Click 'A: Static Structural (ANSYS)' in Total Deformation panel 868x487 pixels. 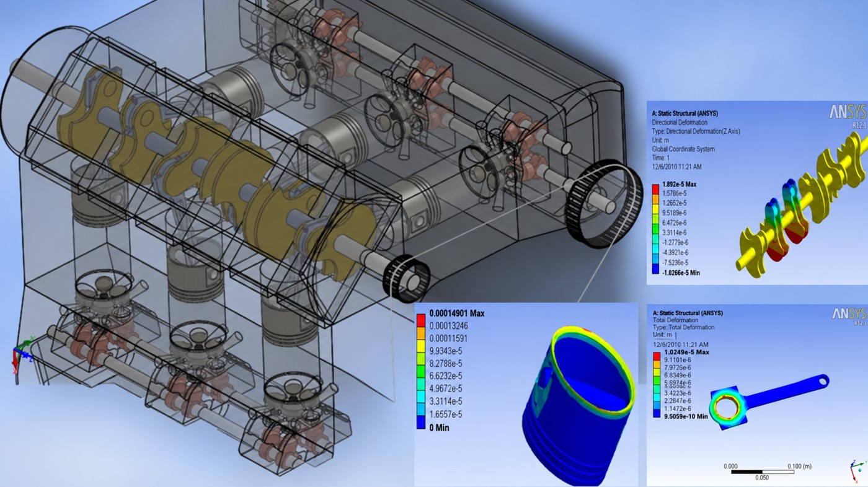tap(689, 313)
